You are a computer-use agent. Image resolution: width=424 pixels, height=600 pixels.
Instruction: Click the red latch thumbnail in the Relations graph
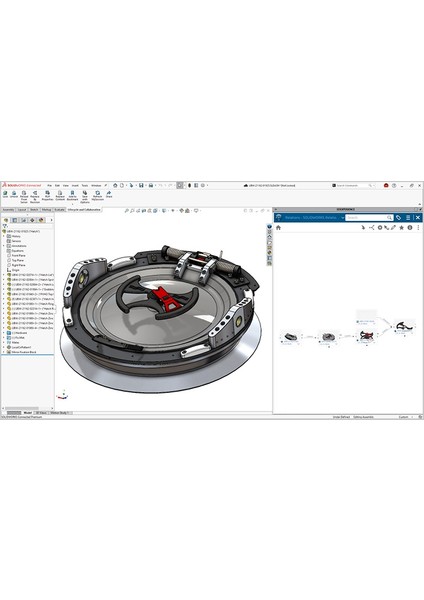pyautogui.click(x=366, y=336)
